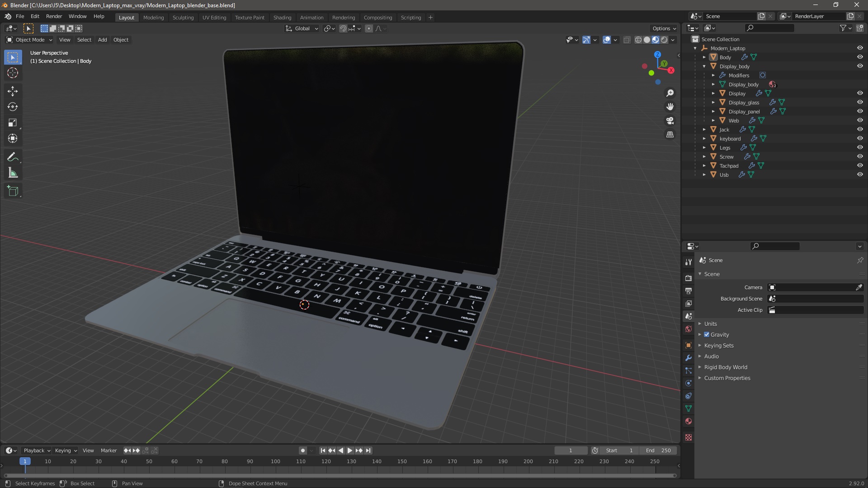The width and height of the screenshot is (868, 488).
Task: Select rendered viewport shading sphere
Action: point(664,40)
